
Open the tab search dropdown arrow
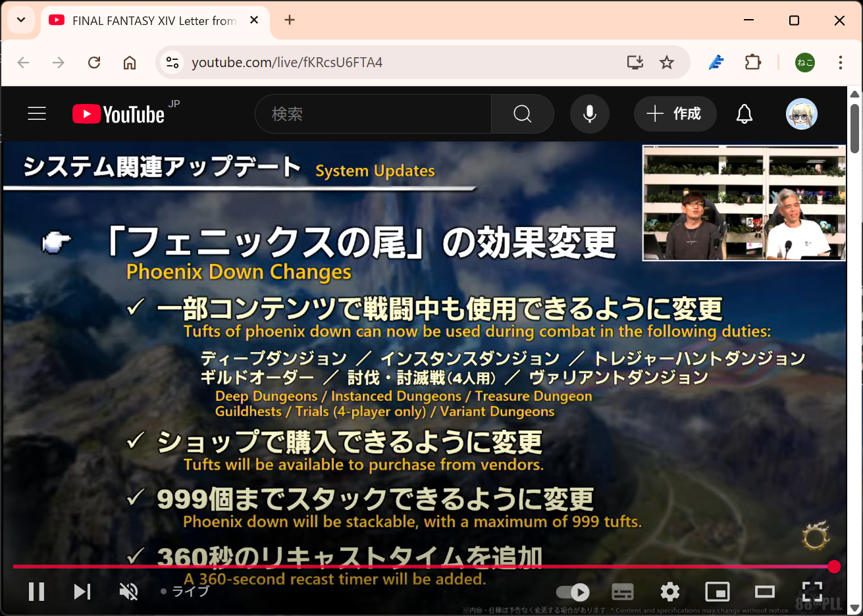pyautogui.click(x=21, y=20)
